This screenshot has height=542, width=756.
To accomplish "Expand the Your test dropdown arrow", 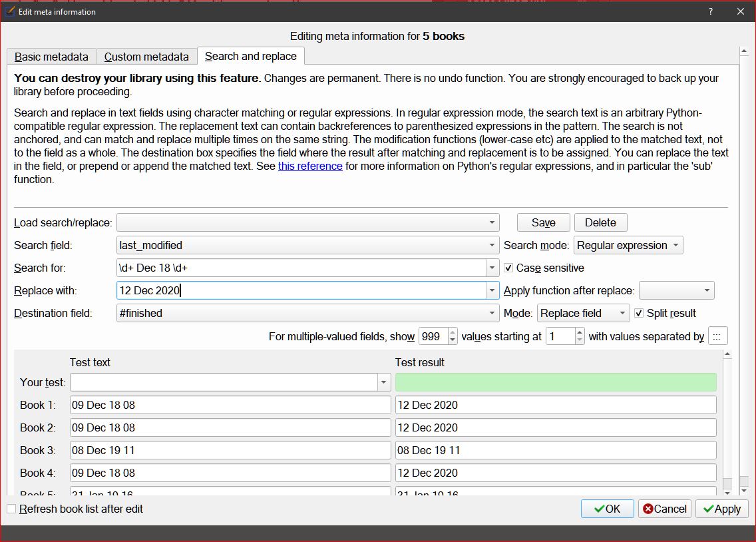I will tap(384, 382).
